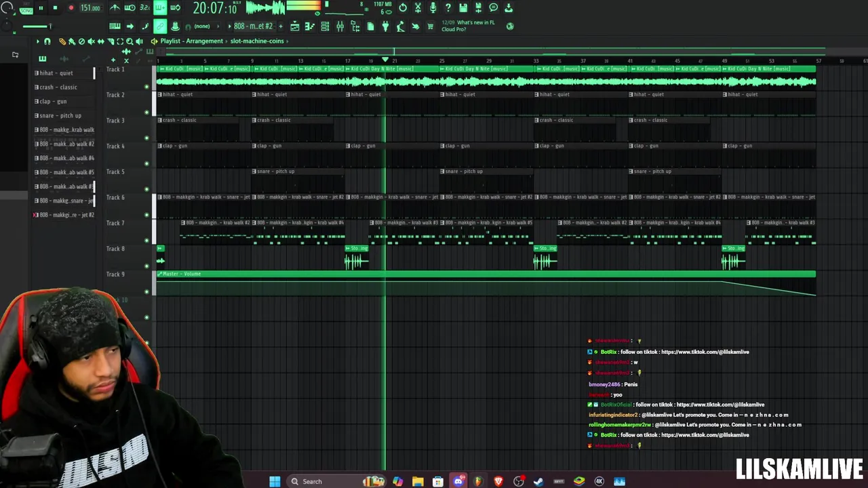
Task: Select the playlist pencil draw tool
Action: pos(62,41)
